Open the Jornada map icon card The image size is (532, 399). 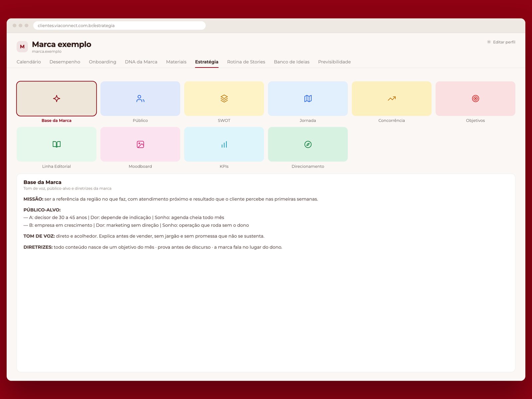(308, 99)
